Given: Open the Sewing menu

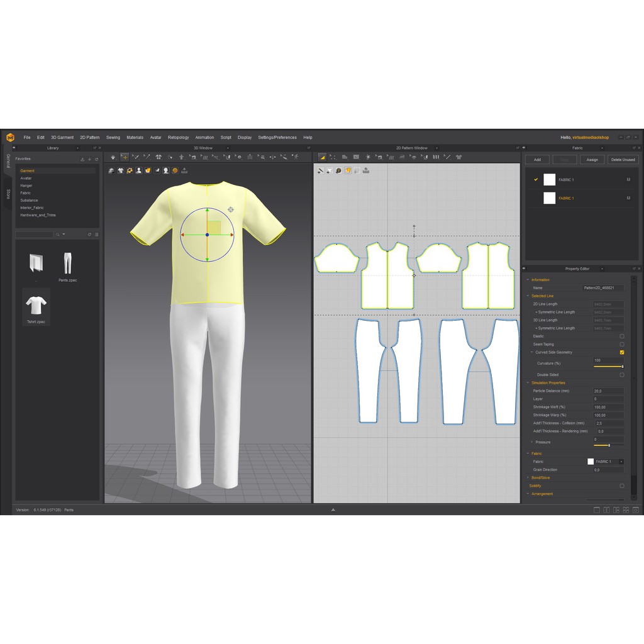Looking at the screenshot, I should tap(113, 138).
